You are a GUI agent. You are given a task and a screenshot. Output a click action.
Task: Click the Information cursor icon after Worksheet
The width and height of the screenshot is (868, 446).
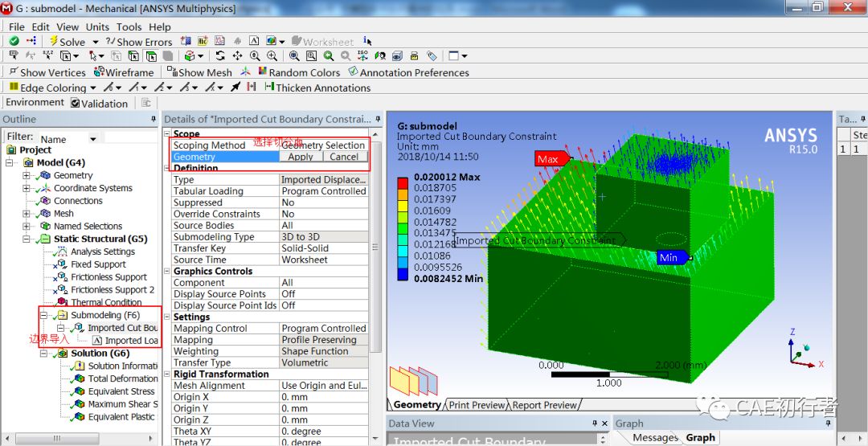click(x=367, y=42)
